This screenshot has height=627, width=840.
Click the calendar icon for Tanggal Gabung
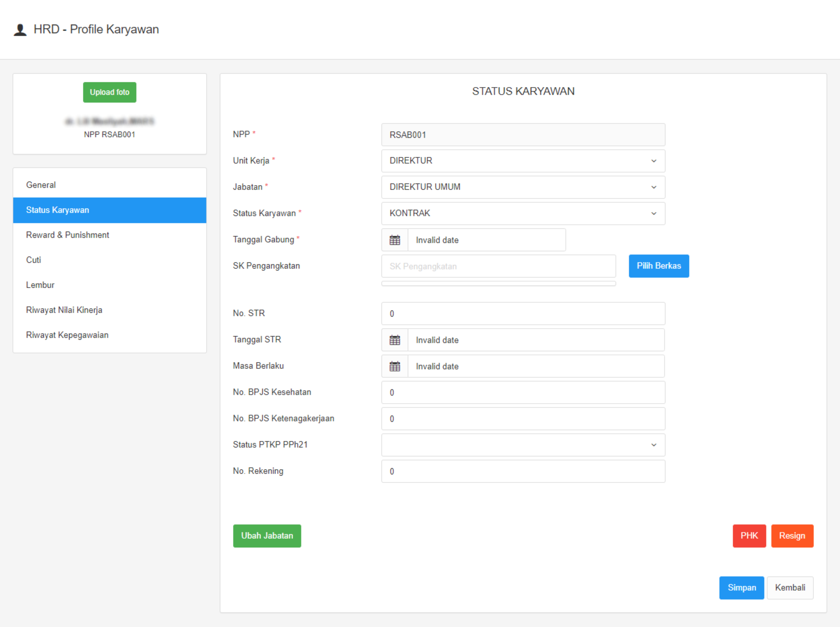[x=395, y=240]
